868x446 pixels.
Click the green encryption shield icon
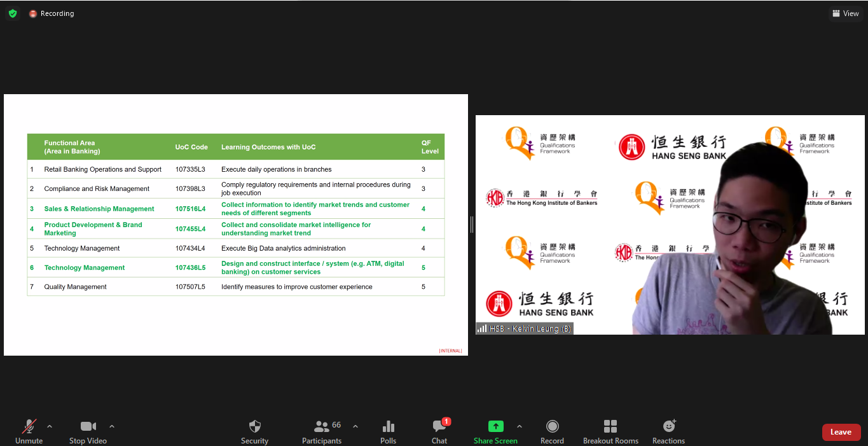tap(13, 13)
